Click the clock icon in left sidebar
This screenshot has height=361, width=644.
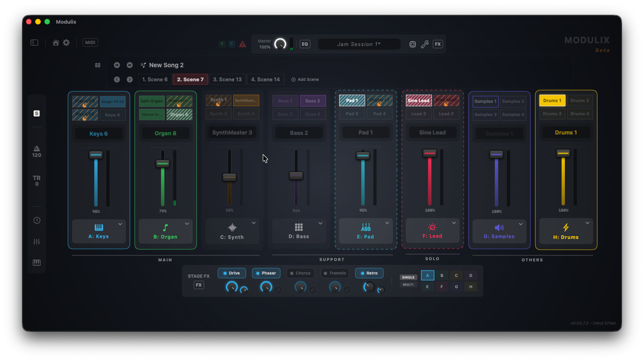coord(37,220)
